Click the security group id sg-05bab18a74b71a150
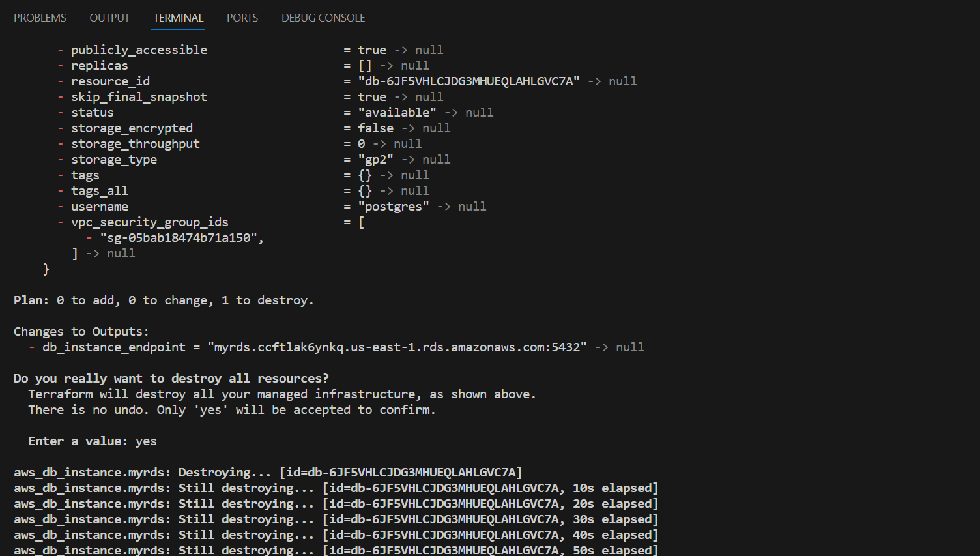This screenshot has height=556, width=980. click(x=180, y=237)
